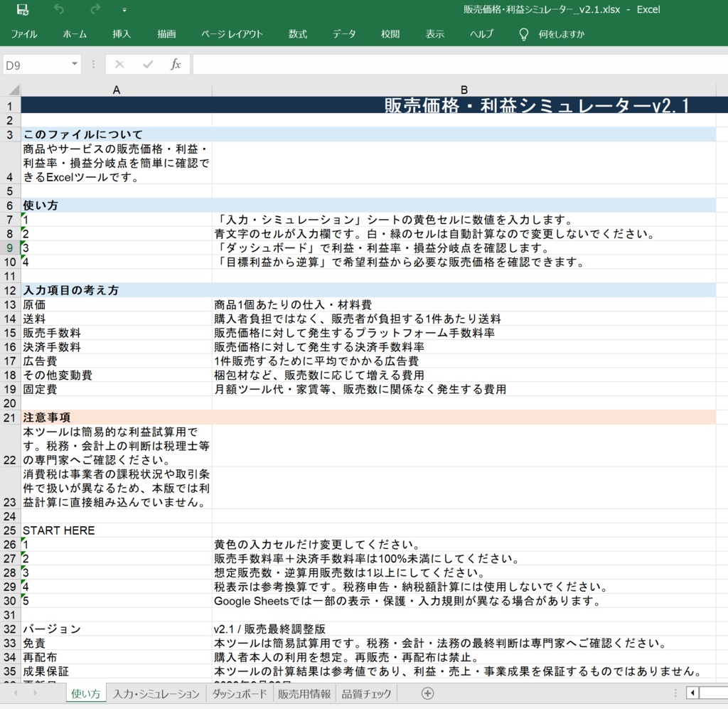
Task: Open the 挿入 ribbon tab
Action: pyautogui.click(x=121, y=34)
